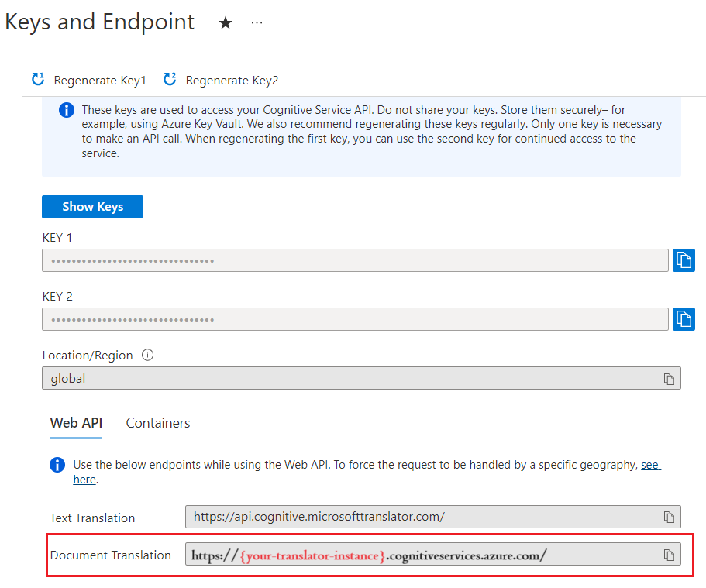Click Show Keys to reveal key values
Viewport: 706px width, 588px height.
92,207
